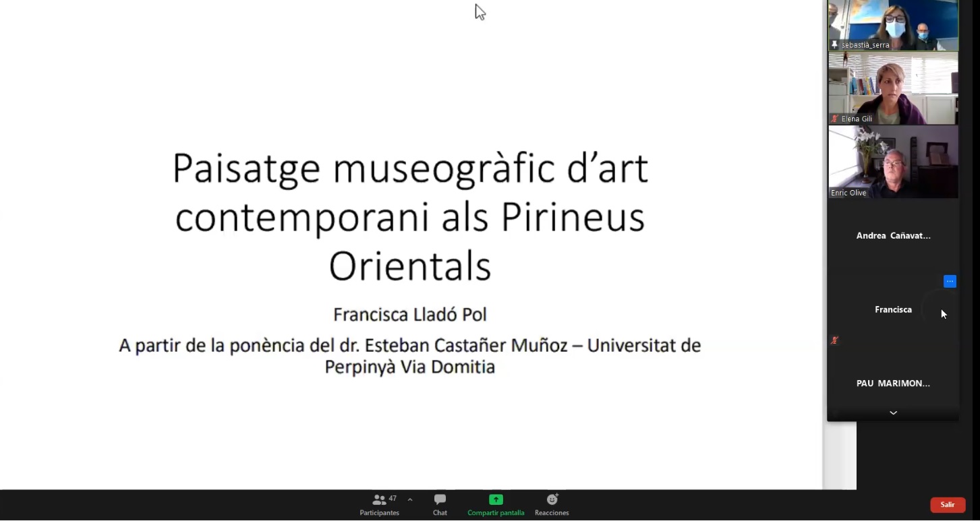Select the Andrea Cañavat... participant tile
The height and width of the screenshot is (521, 980).
[x=893, y=235]
